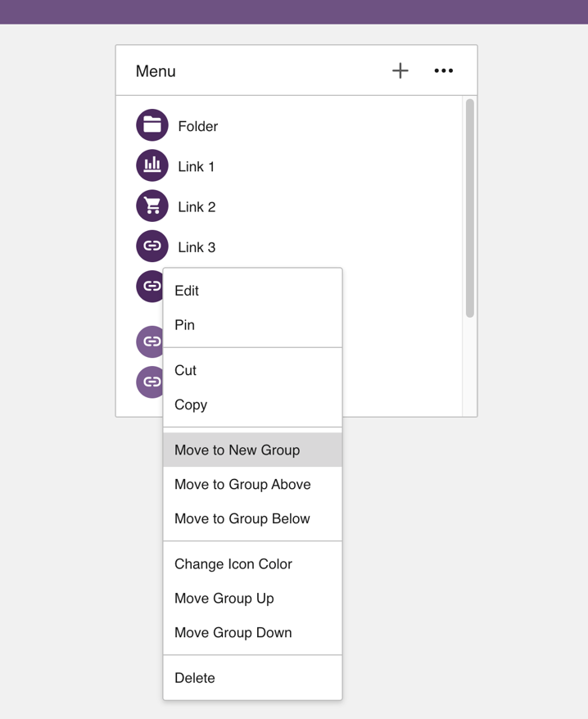
Task: Click Move Group Up
Action: click(224, 598)
